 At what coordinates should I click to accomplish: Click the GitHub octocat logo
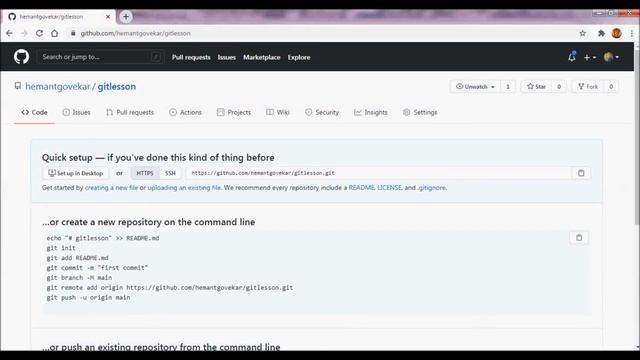coord(21,57)
